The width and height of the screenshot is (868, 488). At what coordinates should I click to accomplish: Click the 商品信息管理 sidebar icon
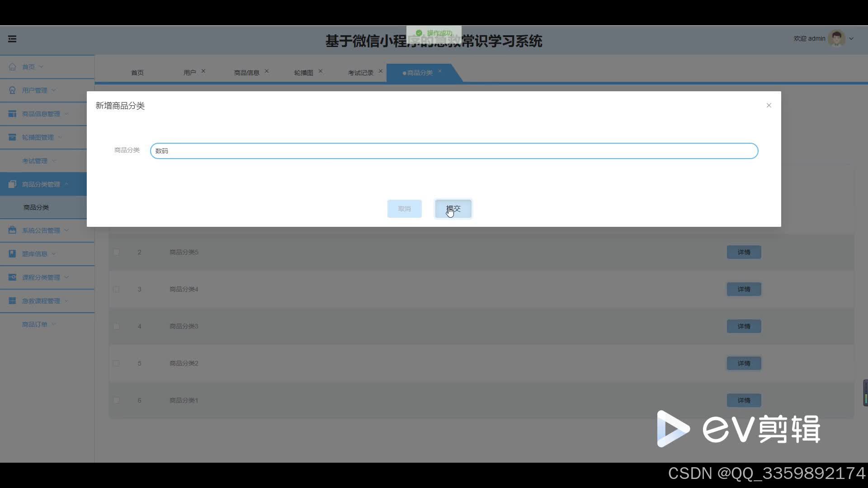tap(12, 114)
